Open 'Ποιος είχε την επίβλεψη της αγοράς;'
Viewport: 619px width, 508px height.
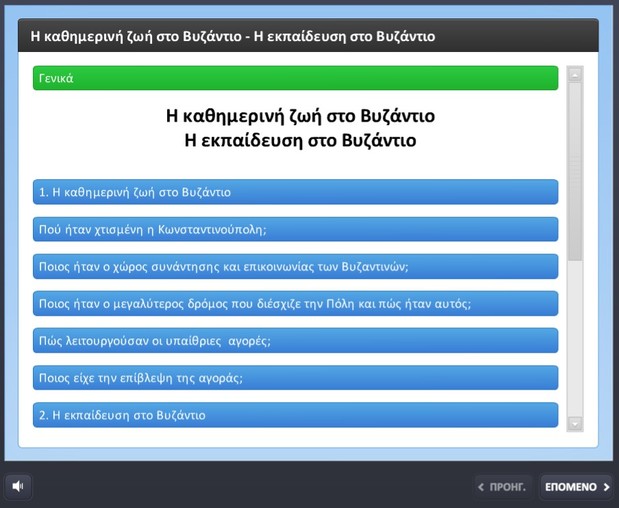point(295,378)
